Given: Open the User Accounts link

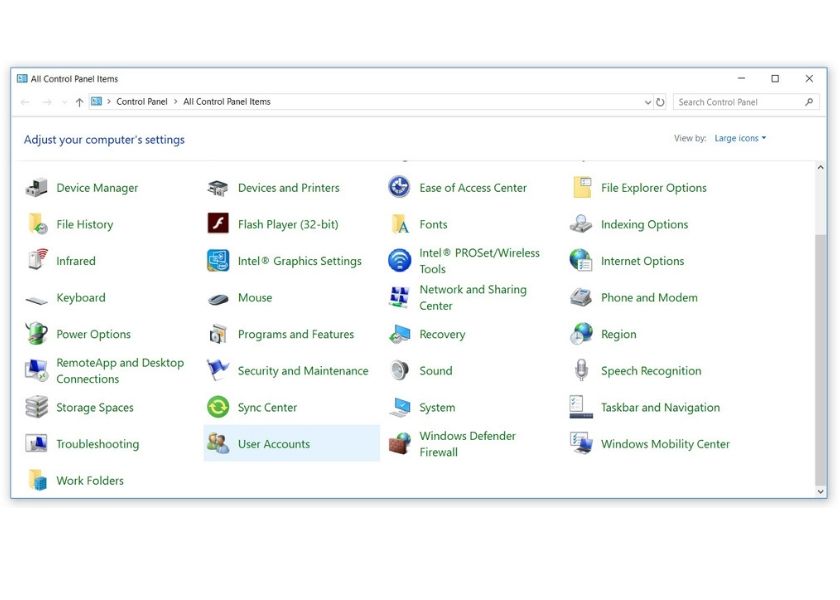Looking at the screenshot, I should tap(273, 444).
